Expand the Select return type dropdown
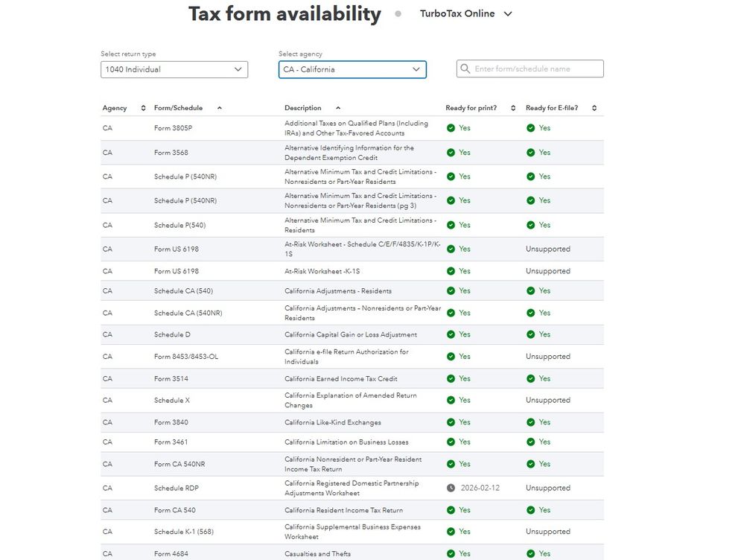This screenshot has height=560, width=744. pos(174,69)
